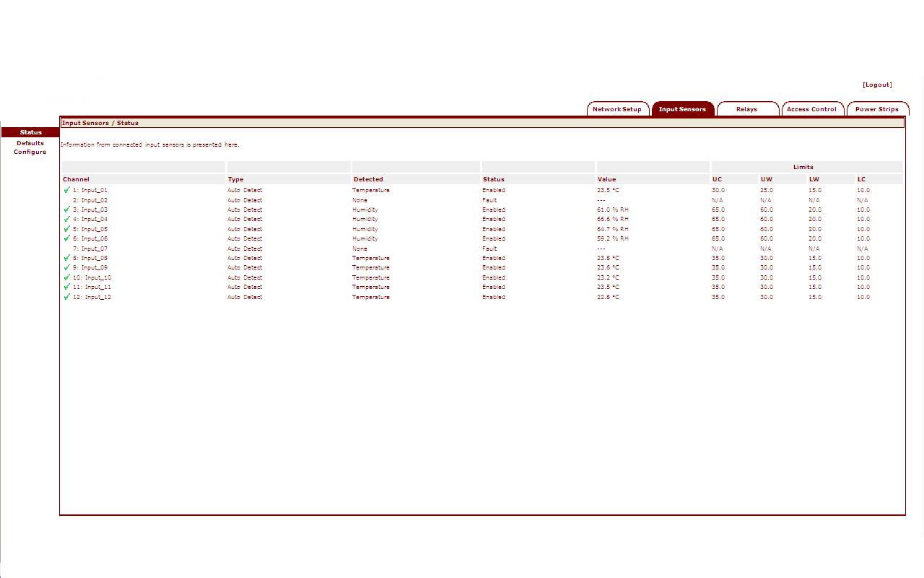924x578 pixels.
Task: Open the Network Setup tab
Action: pos(617,109)
